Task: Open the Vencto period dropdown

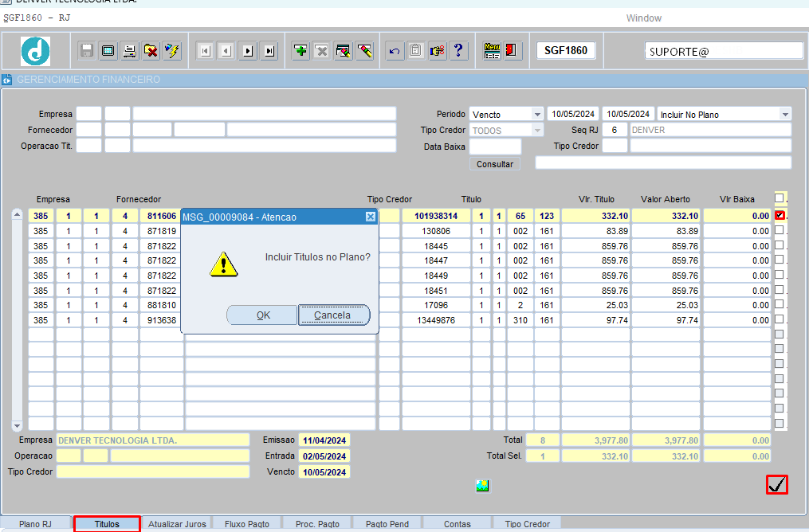Action: click(537, 115)
